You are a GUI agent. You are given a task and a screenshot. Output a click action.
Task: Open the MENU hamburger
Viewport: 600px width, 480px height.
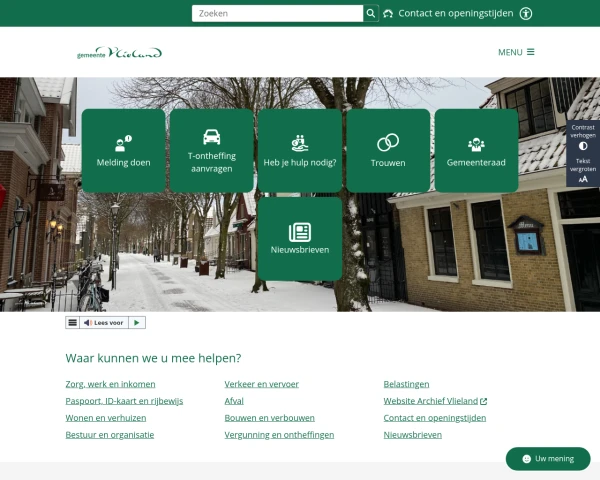click(516, 52)
